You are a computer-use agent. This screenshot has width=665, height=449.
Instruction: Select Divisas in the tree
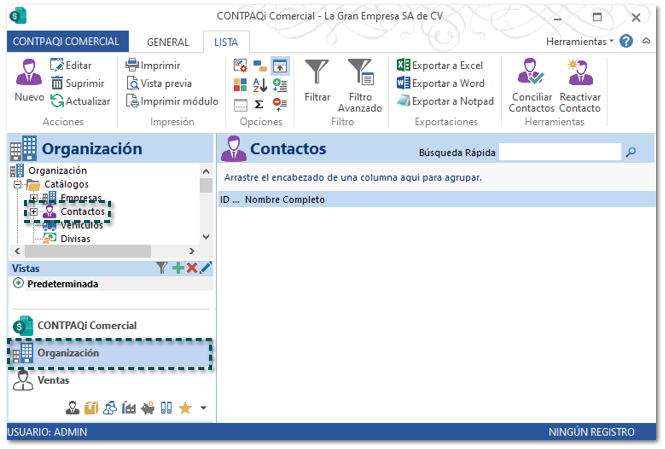75,239
